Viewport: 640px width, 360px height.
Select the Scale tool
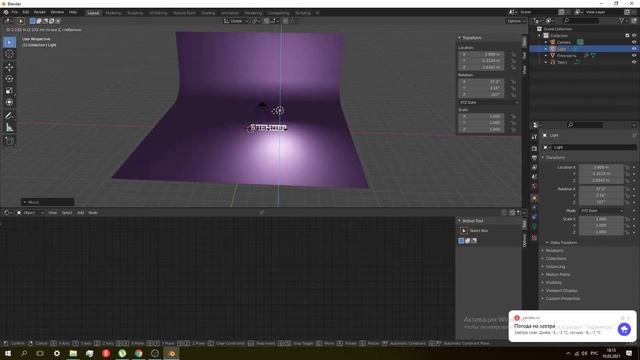9,91
